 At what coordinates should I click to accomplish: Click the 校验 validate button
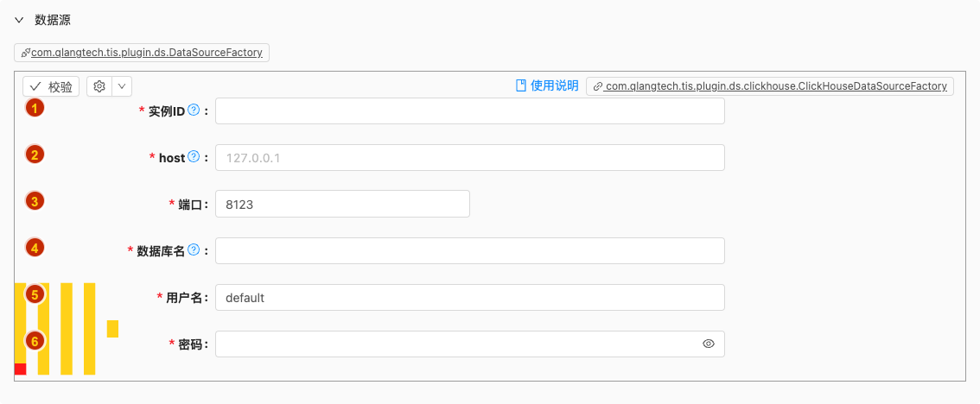[x=51, y=86]
